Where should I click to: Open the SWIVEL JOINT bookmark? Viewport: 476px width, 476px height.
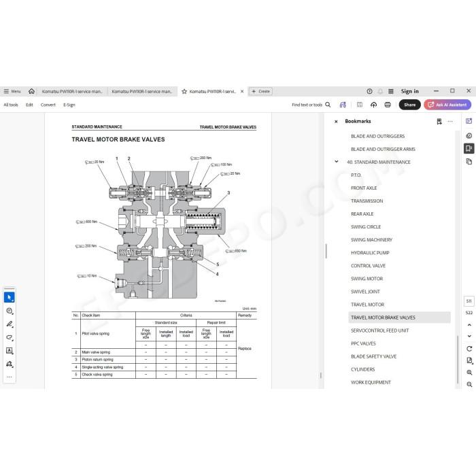365,292
